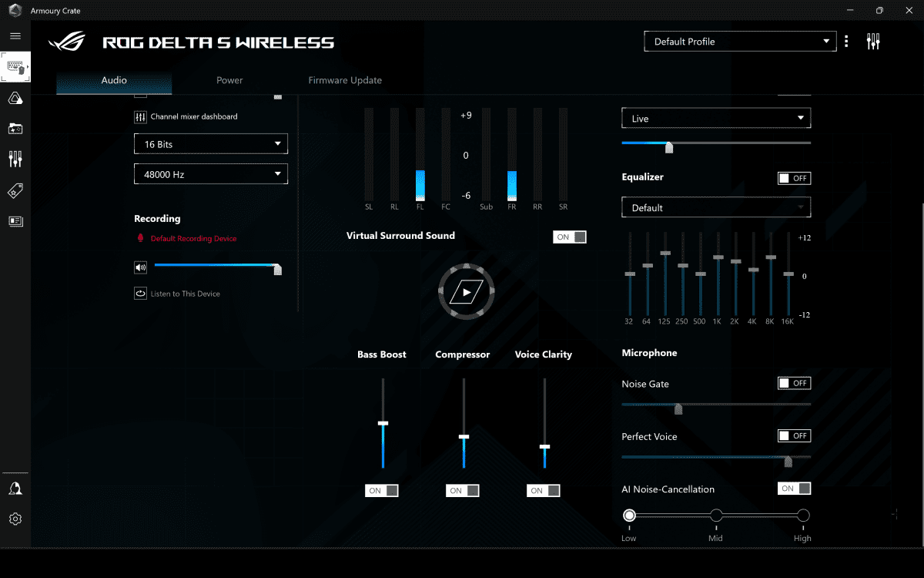Click the Perfect Voice slider handle
Image resolution: width=924 pixels, height=578 pixels.
(x=788, y=461)
